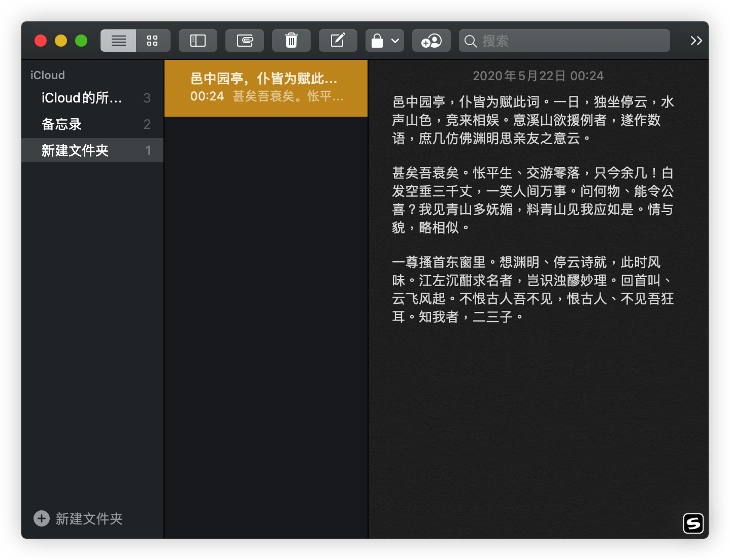Click the note date 2020年5月22日 header
This screenshot has width=730, height=560.
coord(538,76)
